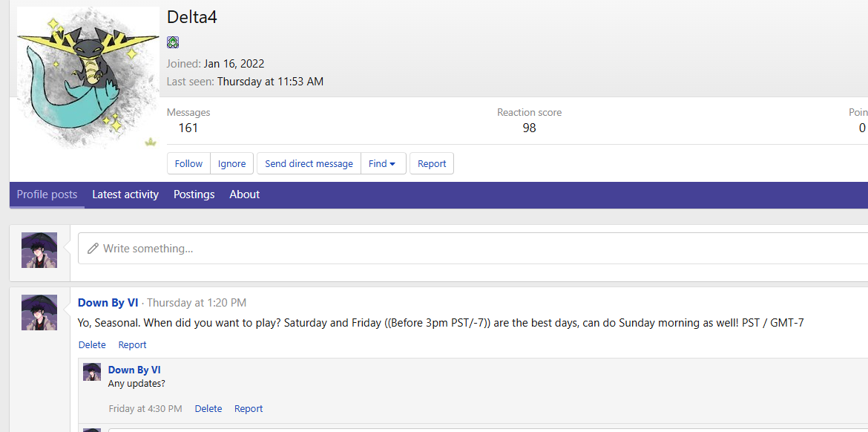The width and height of the screenshot is (868, 432).
Task: Click the Thursday at 1:20 PM timestamp
Action: click(197, 303)
